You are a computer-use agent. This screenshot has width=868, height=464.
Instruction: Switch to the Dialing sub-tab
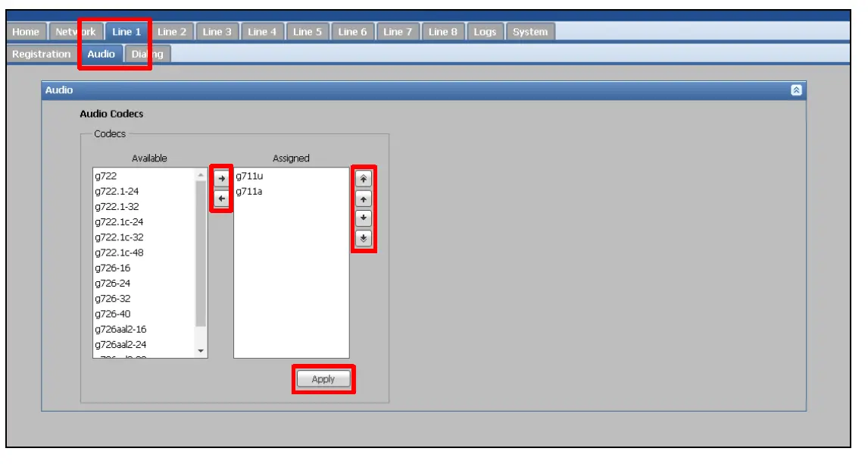click(x=147, y=54)
